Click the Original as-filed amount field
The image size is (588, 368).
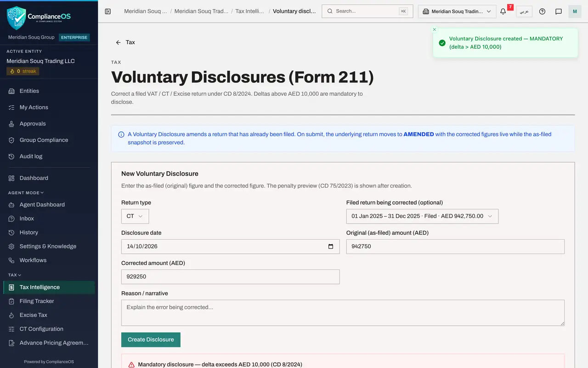click(455, 247)
